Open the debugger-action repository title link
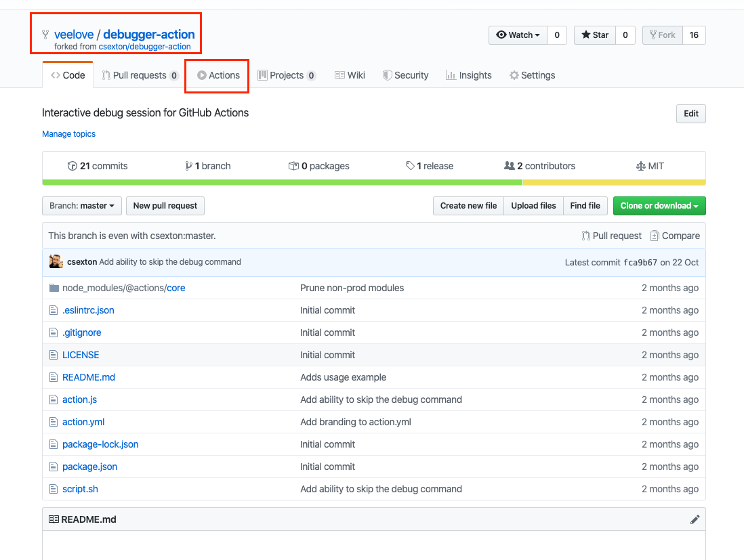Viewport: 744px width, 560px height. (149, 35)
